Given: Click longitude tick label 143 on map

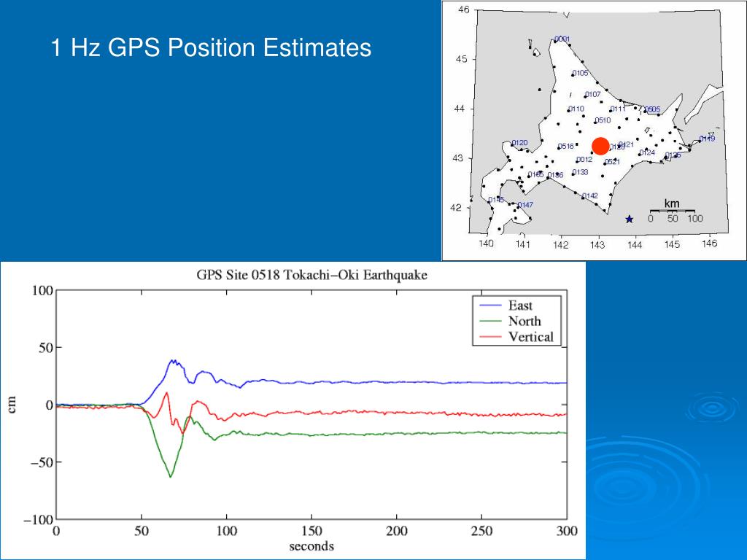Looking at the screenshot, I should (x=597, y=245).
